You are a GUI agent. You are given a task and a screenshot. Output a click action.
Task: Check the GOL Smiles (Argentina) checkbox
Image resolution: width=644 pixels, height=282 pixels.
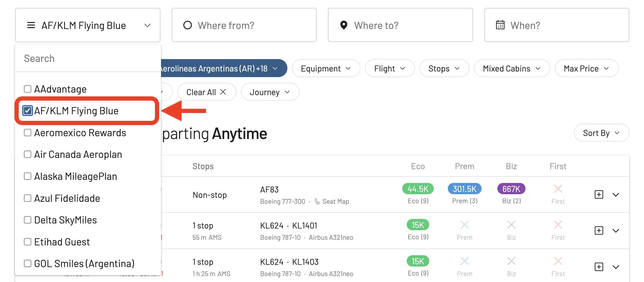tap(28, 263)
